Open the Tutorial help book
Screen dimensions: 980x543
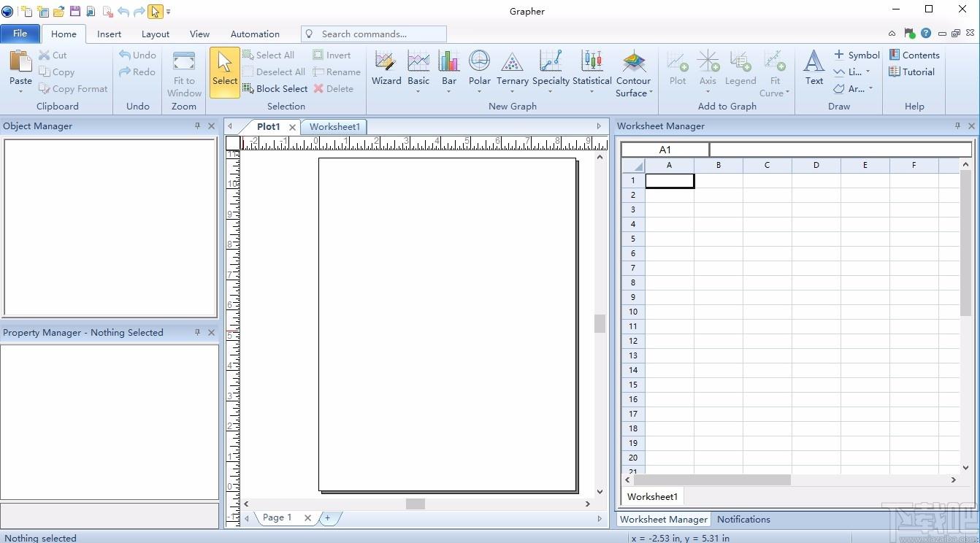coord(911,72)
